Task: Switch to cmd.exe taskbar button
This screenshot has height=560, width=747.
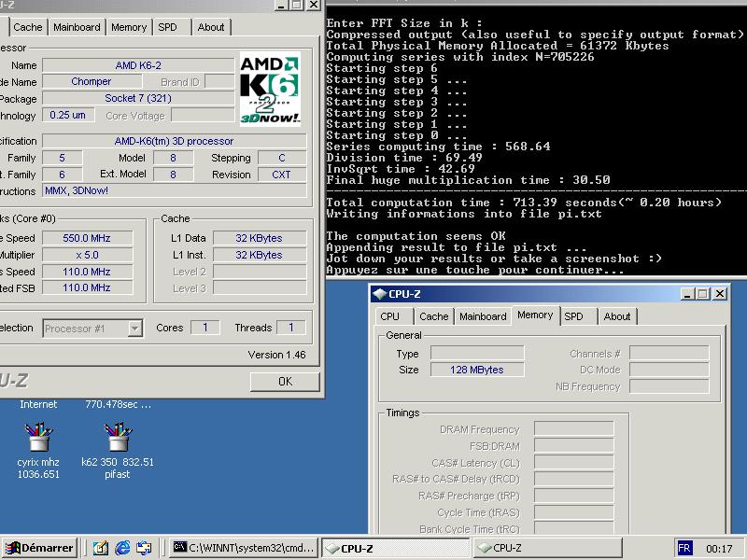Action: tap(245, 548)
